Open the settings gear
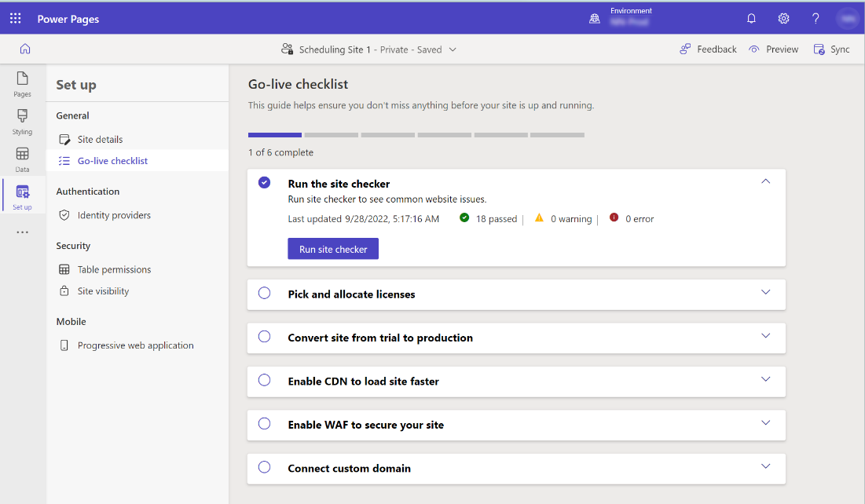 click(x=783, y=18)
